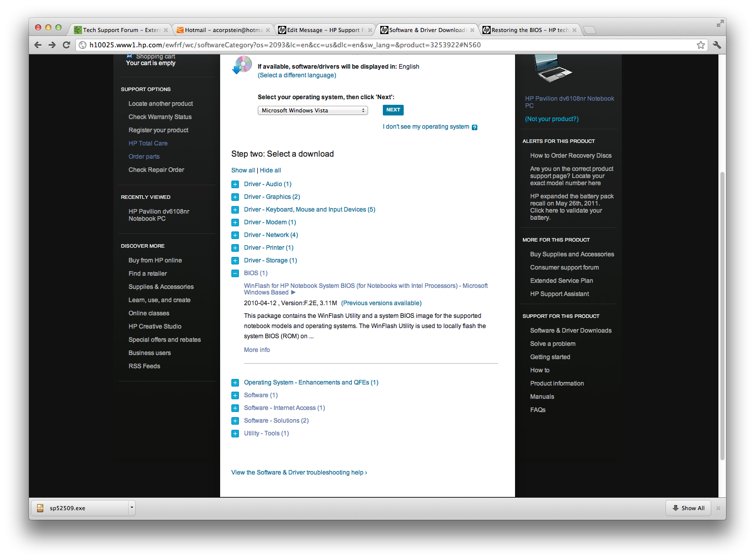Click the help icon beside operating system link

click(474, 127)
